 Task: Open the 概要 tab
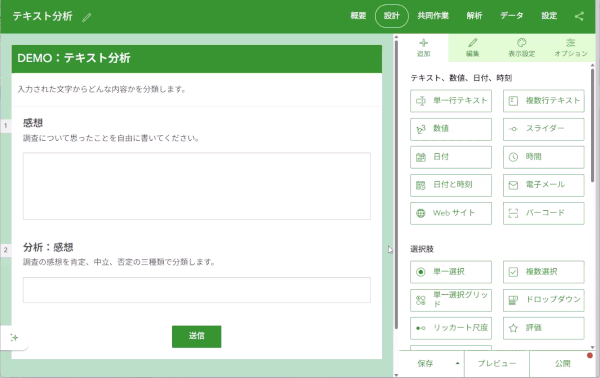[358, 16]
